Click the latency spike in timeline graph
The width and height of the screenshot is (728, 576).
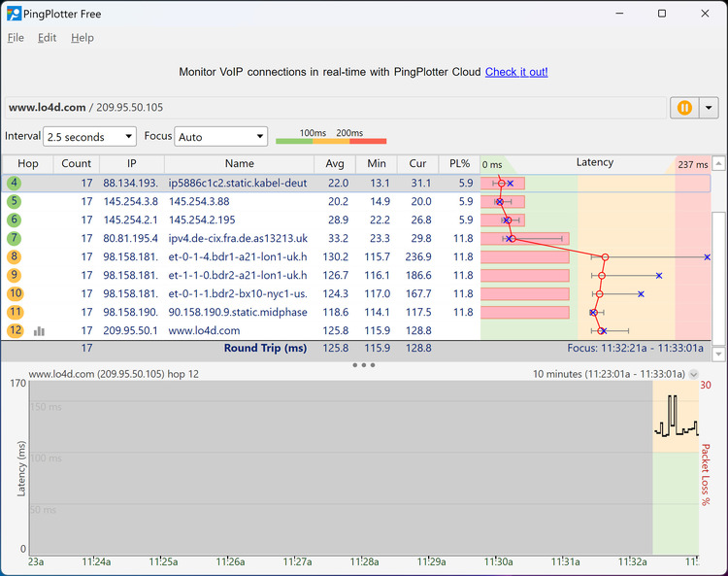tap(672, 411)
